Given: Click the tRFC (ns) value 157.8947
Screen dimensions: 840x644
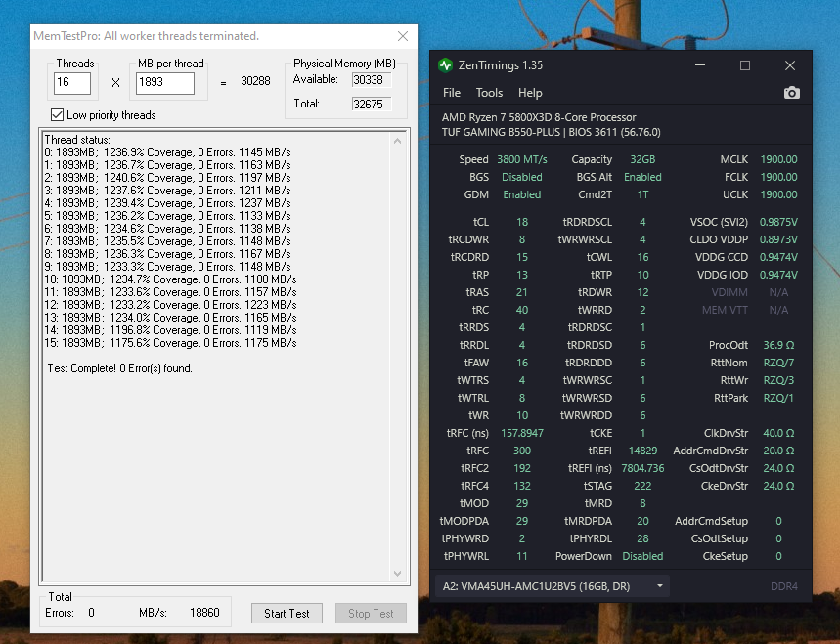Looking at the screenshot, I should pos(522,433).
